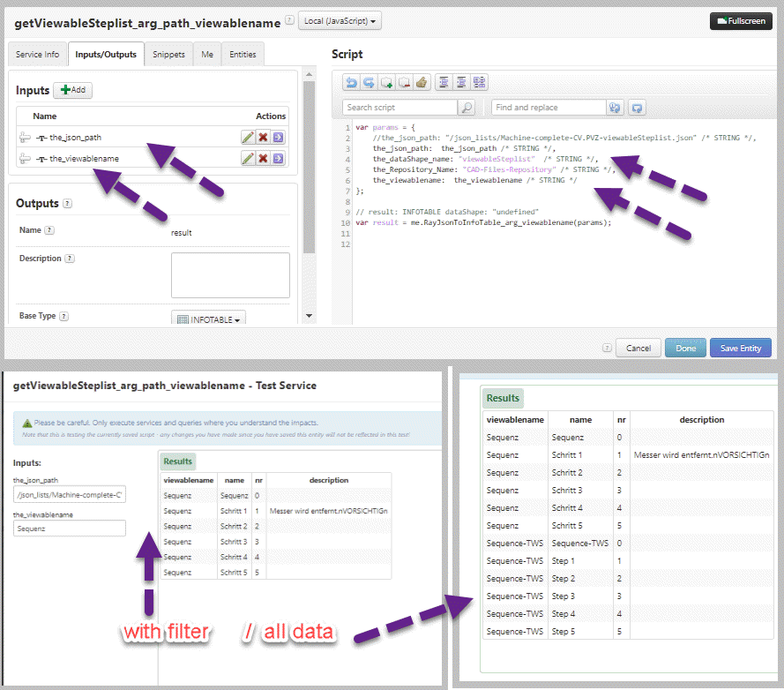Click help icon next to Base Type label
Screen dimensions: 784x690
point(64,316)
